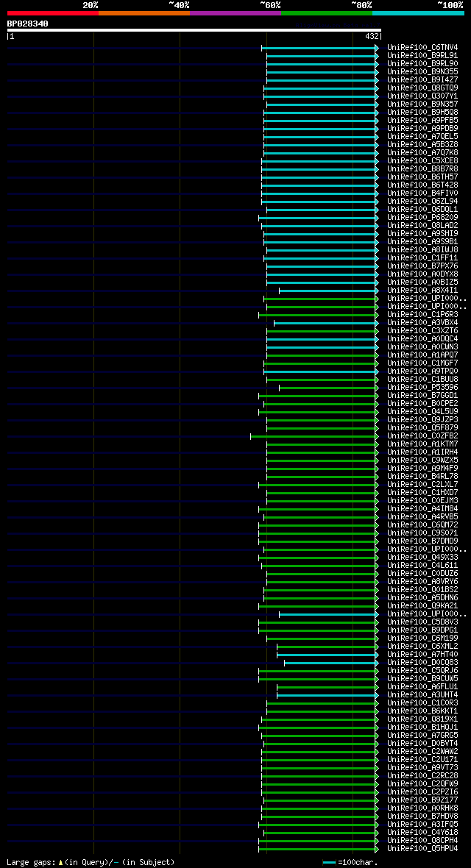Click the UniRef100_C5XCE8 label
This screenshot has height=868, width=471.
[x=422, y=161]
